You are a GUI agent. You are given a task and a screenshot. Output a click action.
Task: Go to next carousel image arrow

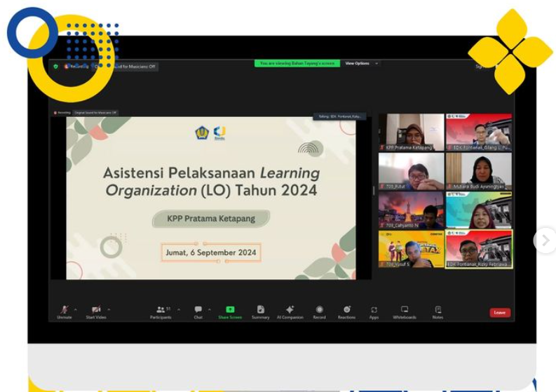(x=545, y=241)
